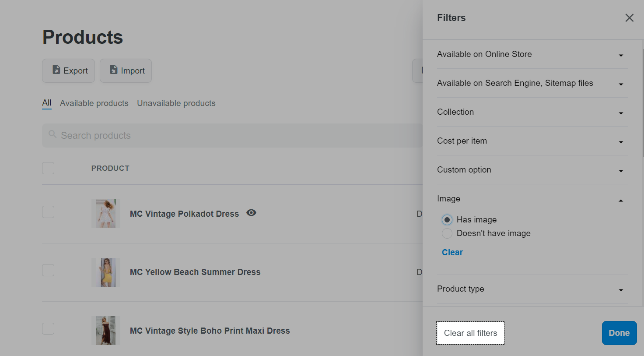Open the MC Vintage Polkadot Dress thumbnail

pyautogui.click(x=106, y=214)
